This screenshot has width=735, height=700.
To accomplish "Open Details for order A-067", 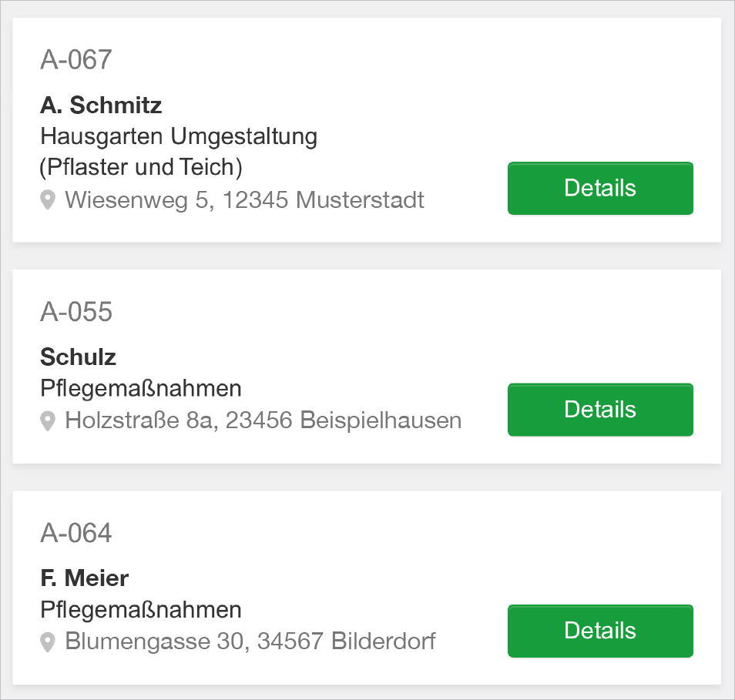I will 600,189.
